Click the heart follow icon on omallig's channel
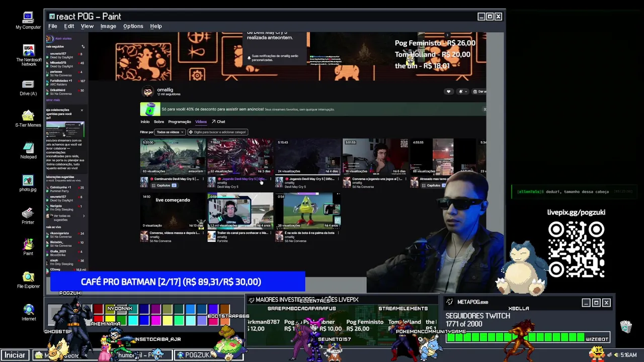The height and width of the screenshot is (362, 644). point(448,92)
